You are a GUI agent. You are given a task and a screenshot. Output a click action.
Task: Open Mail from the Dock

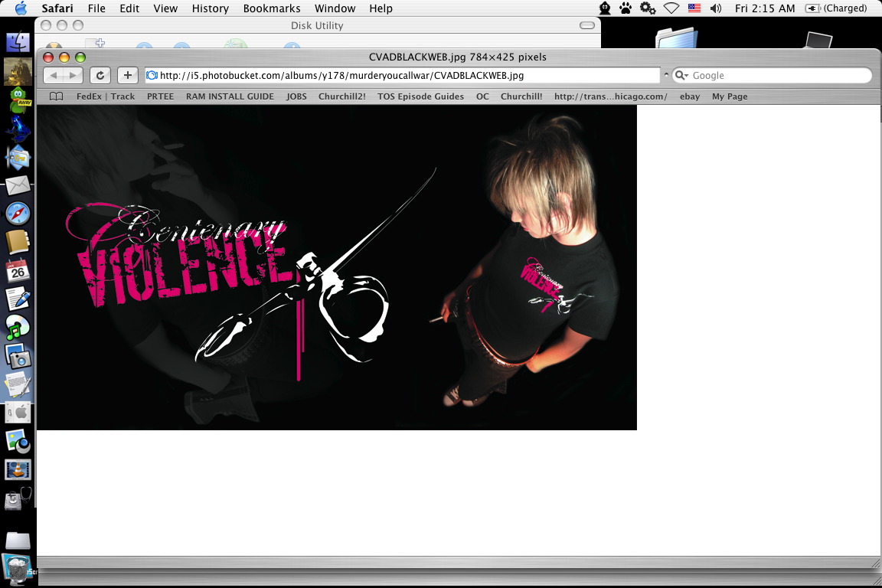pyautogui.click(x=18, y=185)
